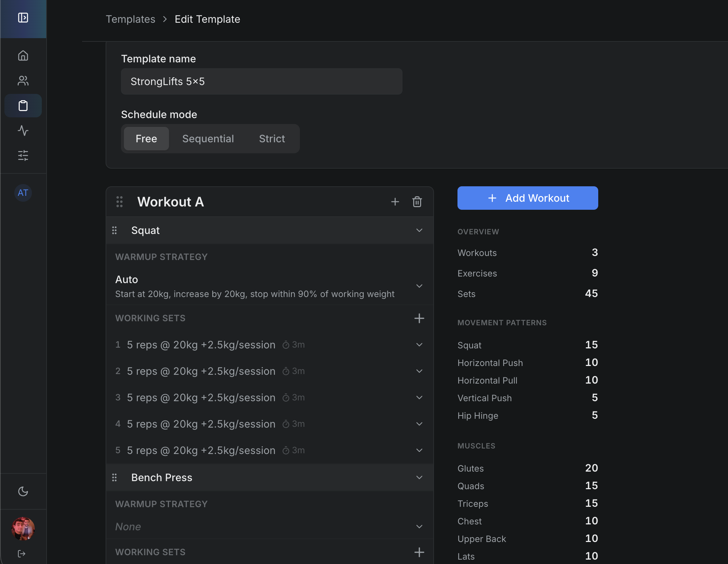Image resolution: width=728 pixels, height=564 pixels.
Task: Add an exercise with the plus icon beside Workout A
Action: click(x=395, y=202)
